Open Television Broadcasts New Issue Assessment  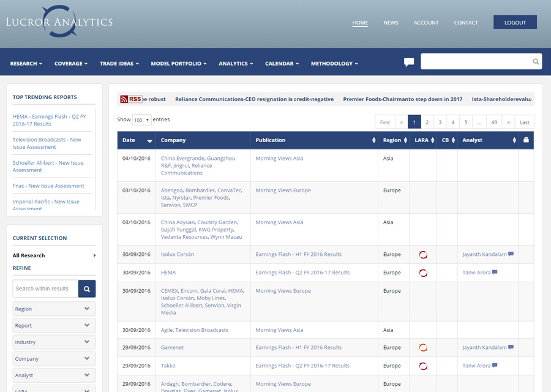[47, 143]
